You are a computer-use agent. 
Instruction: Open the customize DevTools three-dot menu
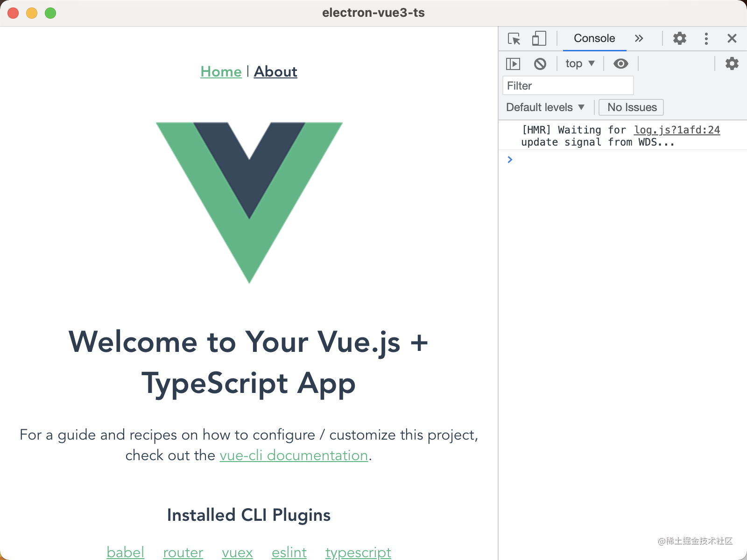point(706,39)
